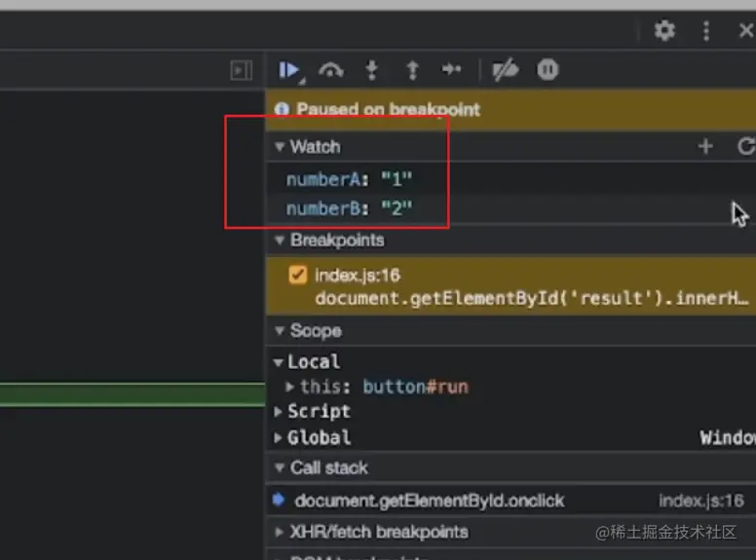
Task: Open index.js:16 link in call stack
Action: [701, 501]
